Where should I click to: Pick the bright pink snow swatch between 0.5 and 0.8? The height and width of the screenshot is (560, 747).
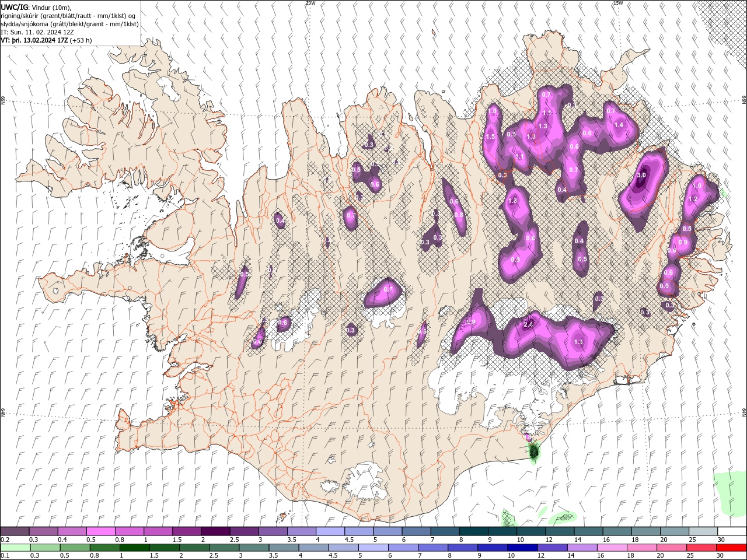point(100,531)
